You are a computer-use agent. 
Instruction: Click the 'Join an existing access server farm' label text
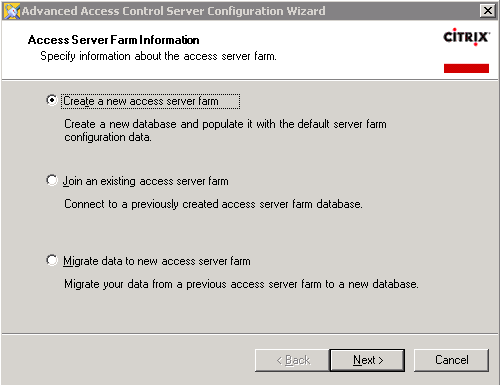pos(146,181)
